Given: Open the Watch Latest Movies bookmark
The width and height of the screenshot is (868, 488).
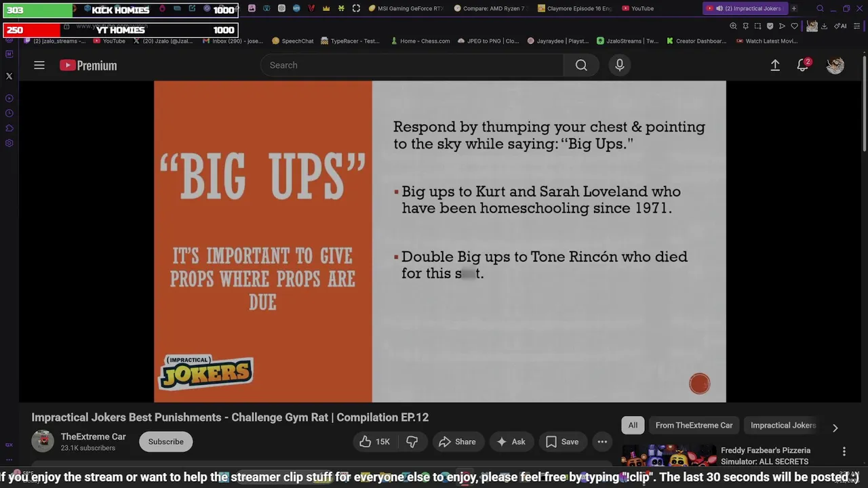Looking at the screenshot, I should (766, 41).
